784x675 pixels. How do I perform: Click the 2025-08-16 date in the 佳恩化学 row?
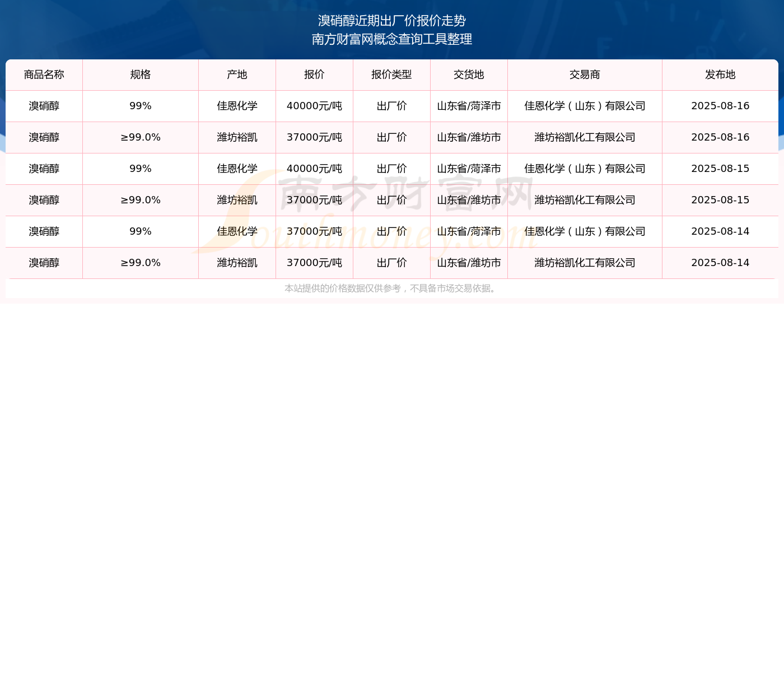tap(721, 106)
